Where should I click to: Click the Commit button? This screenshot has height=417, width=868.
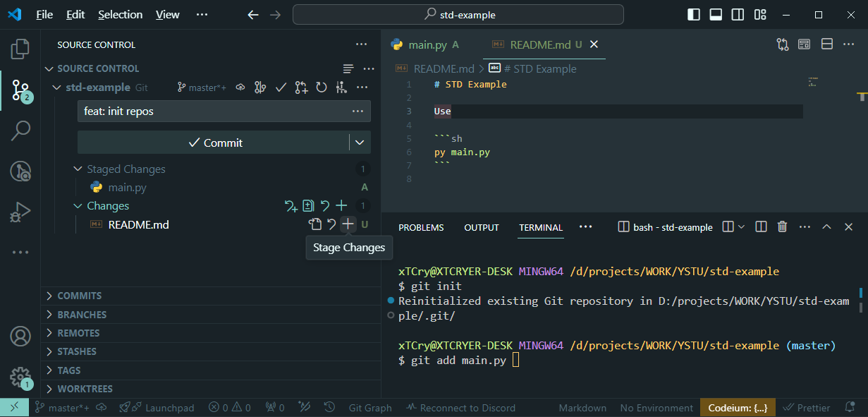[x=214, y=143]
